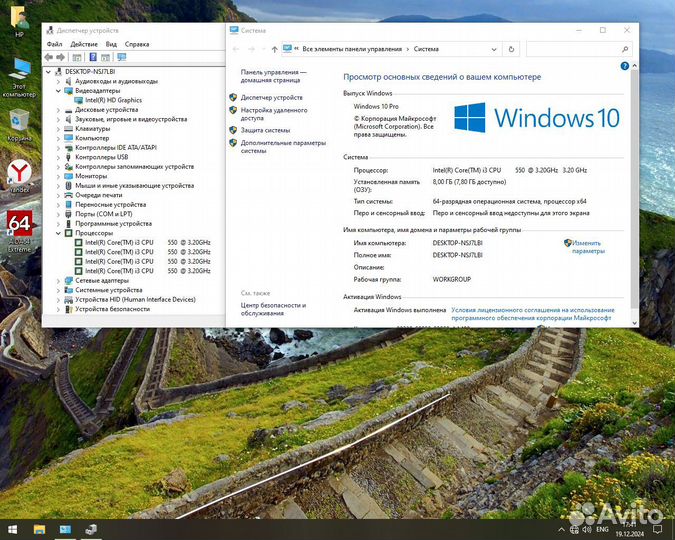Launch the Yandex browser desktop shortcut
This screenshot has height=540, width=675.
[19, 176]
